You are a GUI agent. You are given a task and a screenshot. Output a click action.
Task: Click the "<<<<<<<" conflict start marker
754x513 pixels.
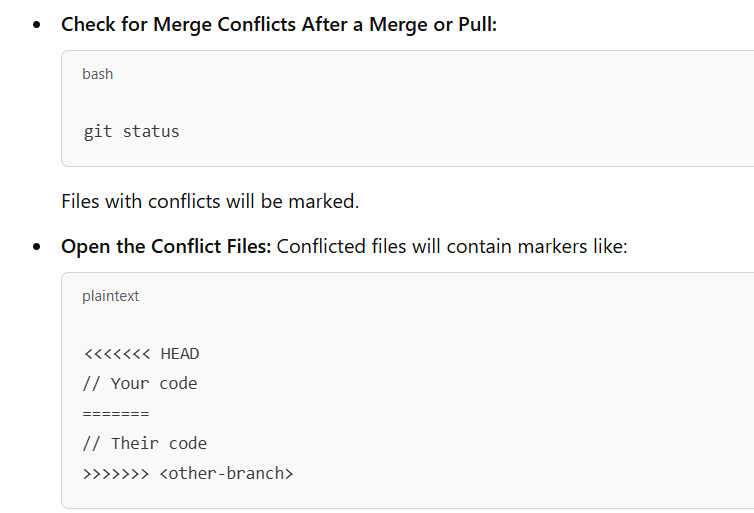(117, 354)
